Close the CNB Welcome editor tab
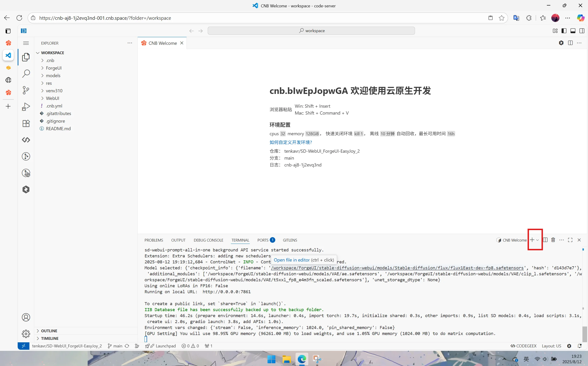 (182, 43)
